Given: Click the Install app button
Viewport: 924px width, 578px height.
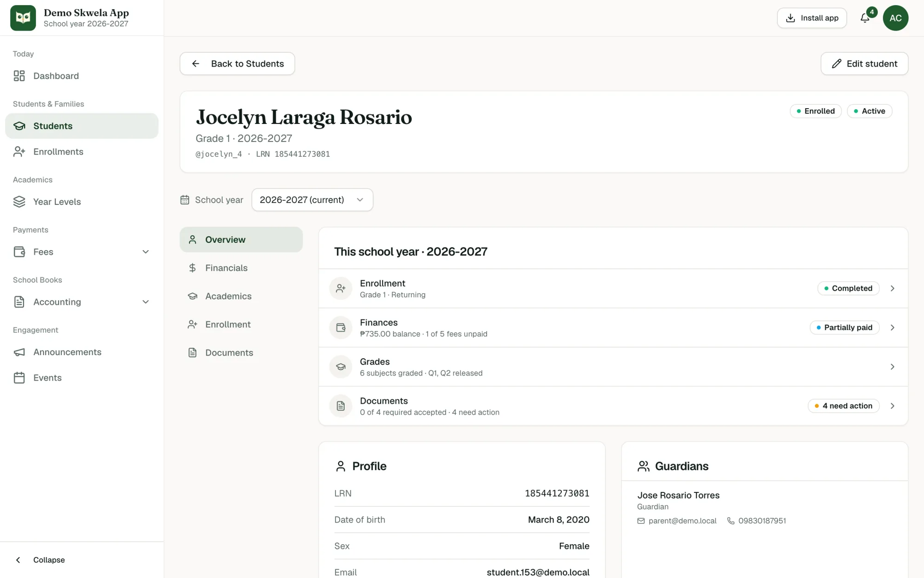Looking at the screenshot, I should (812, 18).
